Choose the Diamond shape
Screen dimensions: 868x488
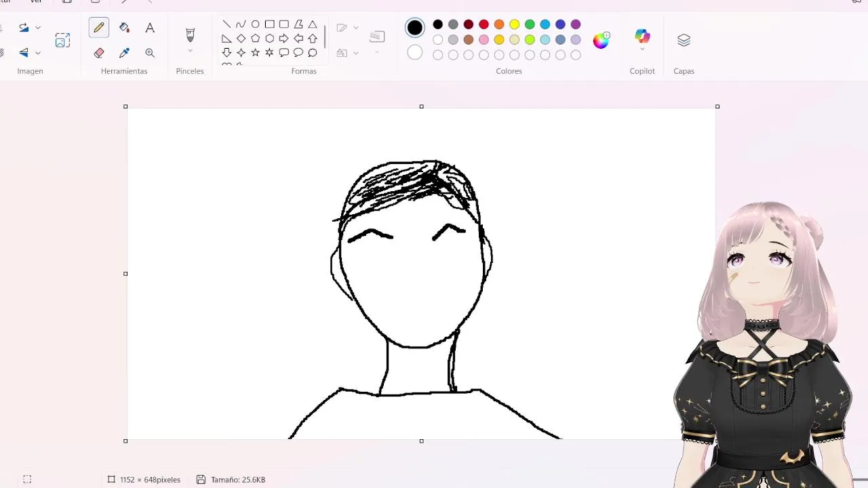(x=241, y=39)
